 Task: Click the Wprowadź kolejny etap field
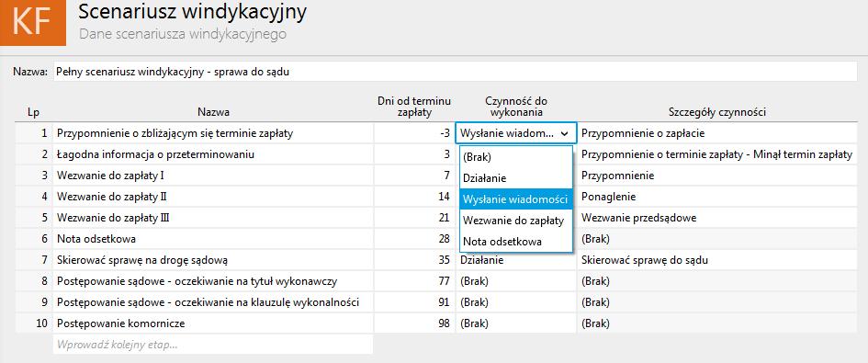coord(213,345)
